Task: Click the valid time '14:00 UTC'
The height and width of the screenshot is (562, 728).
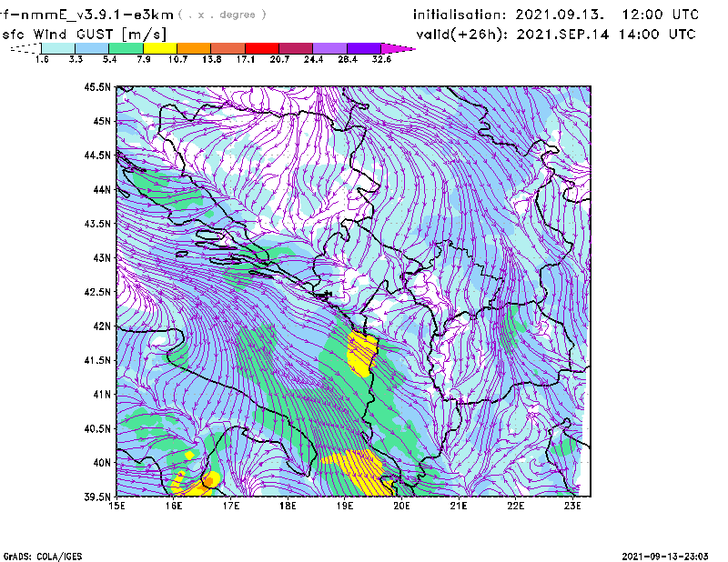Action: click(x=657, y=35)
